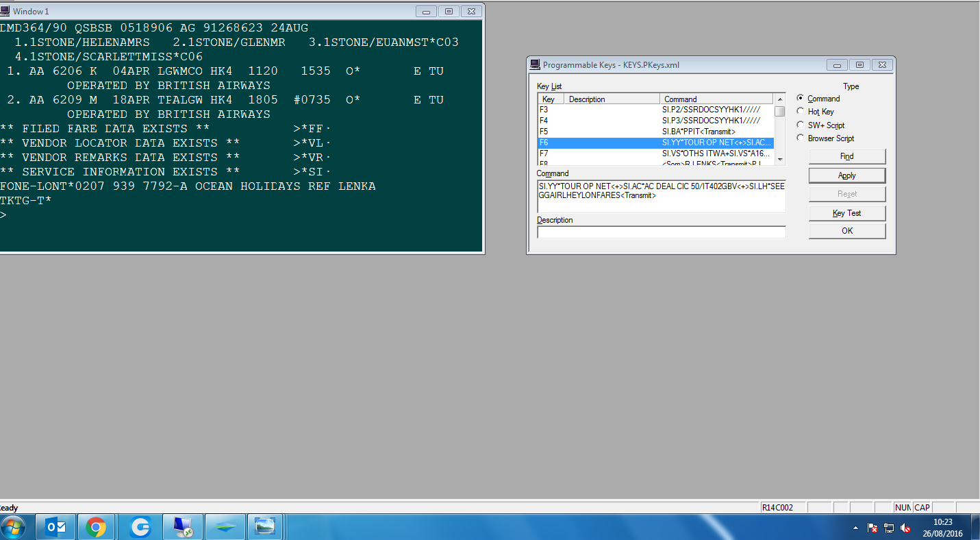Click passenger 4.1STONE/SCARLETTMISS*C06

[x=109, y=57]
